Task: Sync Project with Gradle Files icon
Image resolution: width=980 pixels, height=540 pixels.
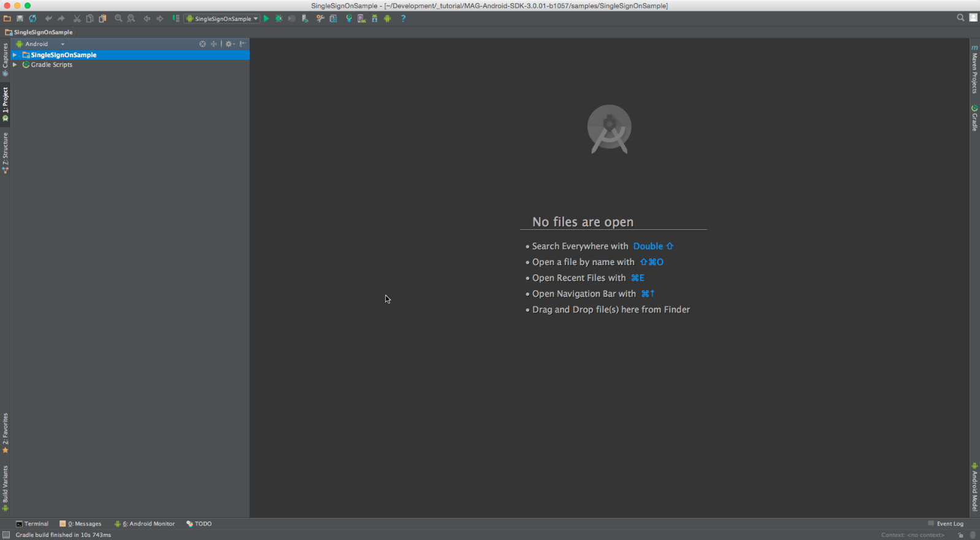Action: [349, 18]
